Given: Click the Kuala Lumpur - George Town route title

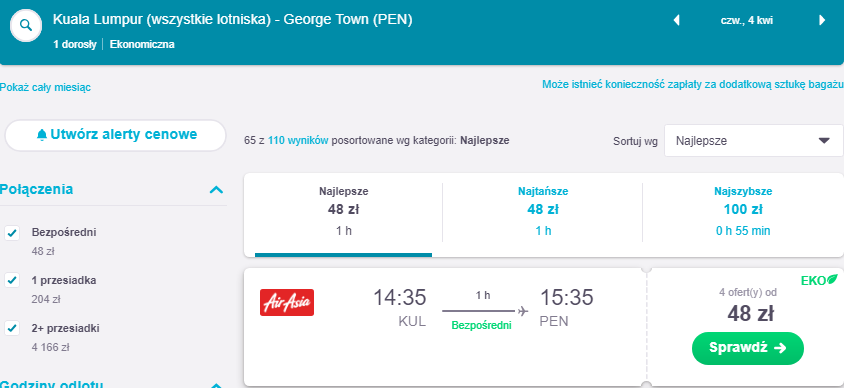Looking at the screenshot, I should [233, 20].
